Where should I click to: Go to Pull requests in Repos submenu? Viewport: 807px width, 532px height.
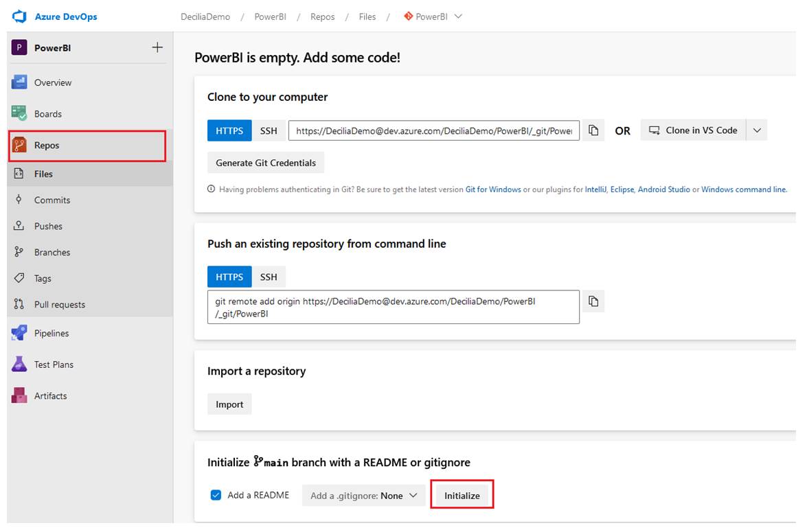89,304
